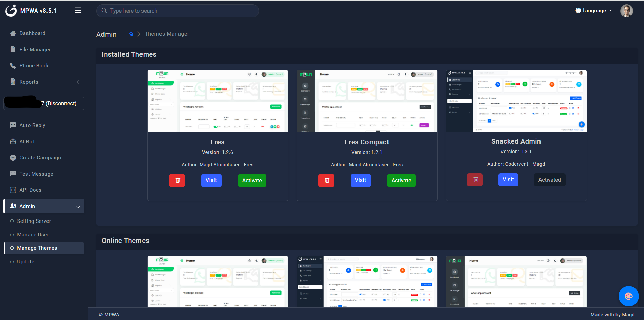The image size is (644, 320).
Task: Open AI Bot from sidebar
Action: (27, 142)
